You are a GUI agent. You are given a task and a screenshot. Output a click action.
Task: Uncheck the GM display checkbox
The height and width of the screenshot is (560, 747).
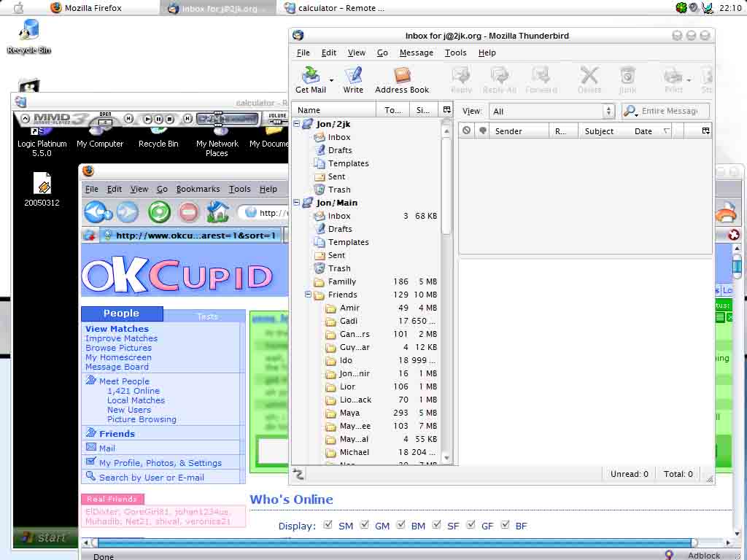(364, 525)
